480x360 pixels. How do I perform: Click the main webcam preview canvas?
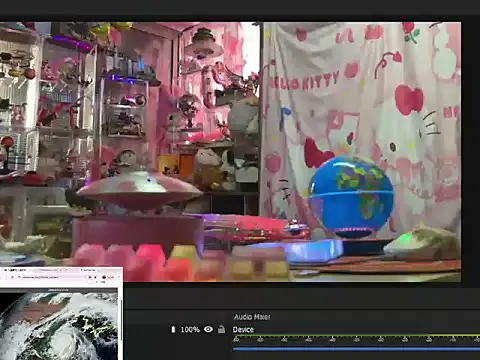tap(230, 152)
